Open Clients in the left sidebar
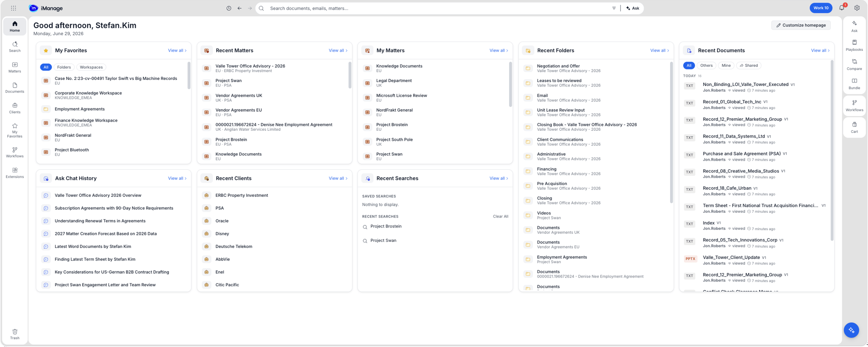The image size is (868, 347). point(15,108)
